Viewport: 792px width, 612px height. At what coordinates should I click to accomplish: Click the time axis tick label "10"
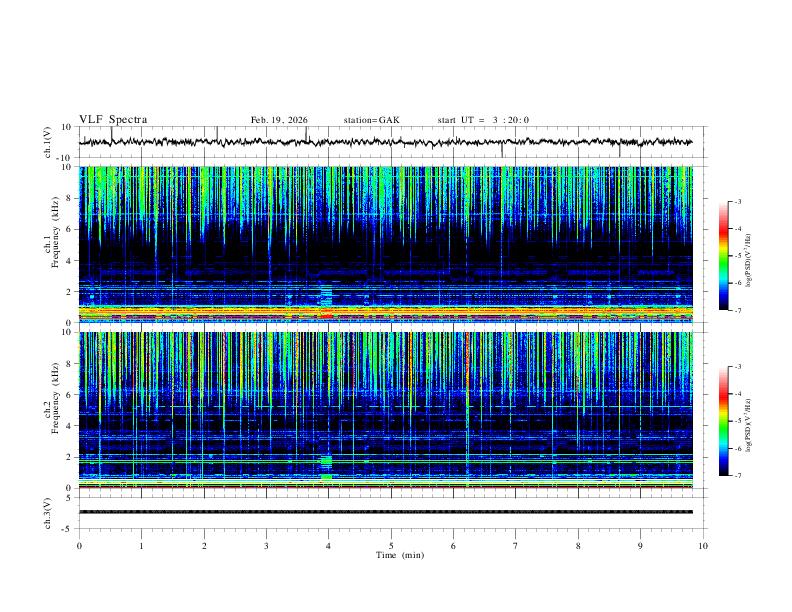[x=703, y=546]
